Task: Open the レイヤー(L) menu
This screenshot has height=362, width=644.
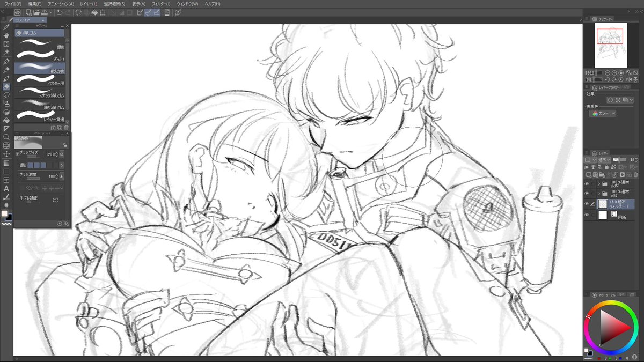Action: (x=89, y=4)
